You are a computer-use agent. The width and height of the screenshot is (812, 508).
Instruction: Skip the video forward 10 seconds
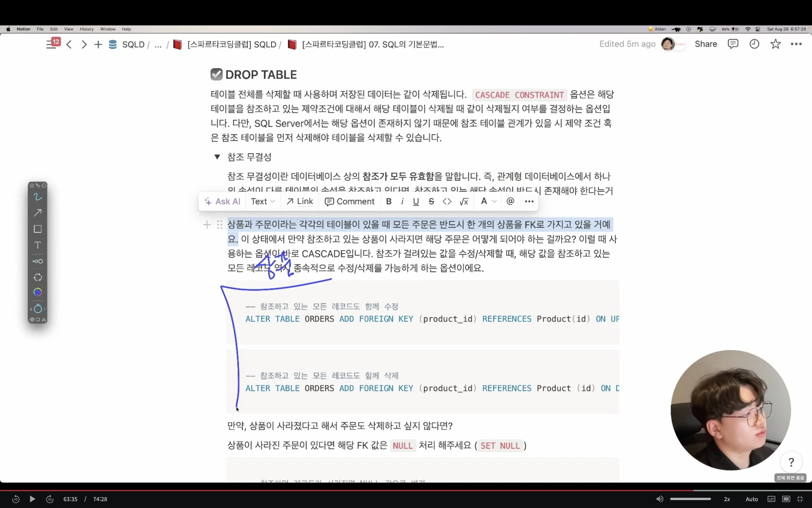50,499
